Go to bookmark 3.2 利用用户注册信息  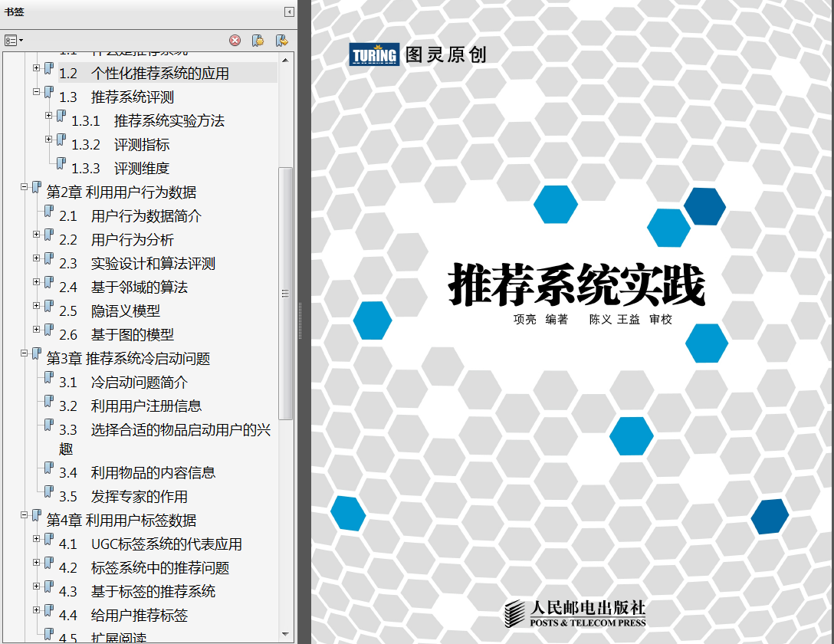tap(130, 406)
